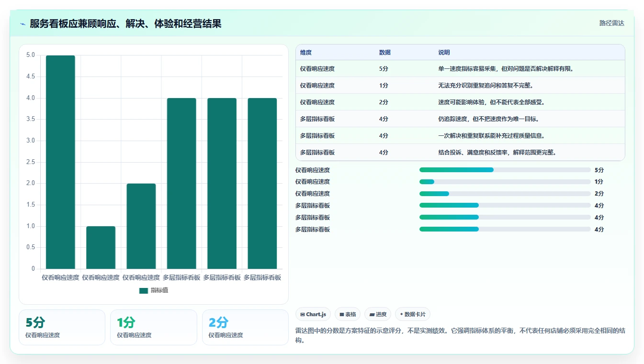This screenshot has height=364, width=644.
Task: Click the 表格 chip
Action: (x=348, y=314)
